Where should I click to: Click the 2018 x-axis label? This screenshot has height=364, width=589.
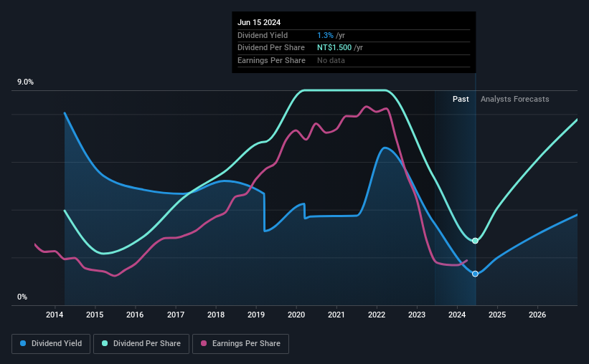click(216, 315)
